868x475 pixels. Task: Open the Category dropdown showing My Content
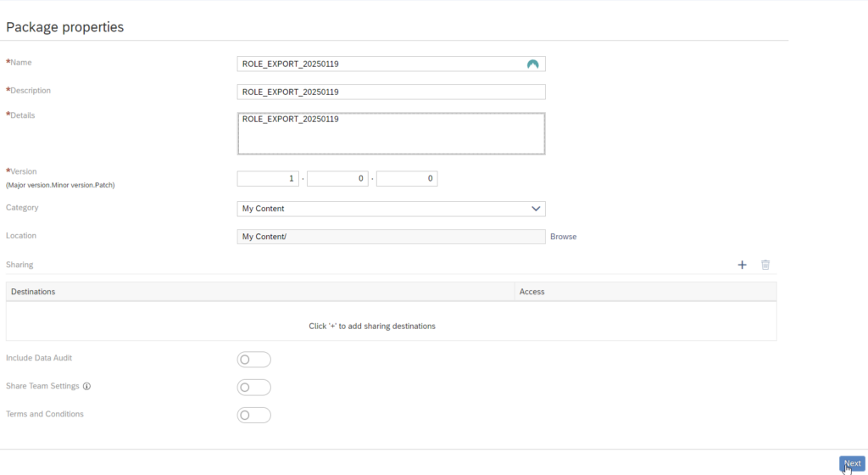coord(391,209)
